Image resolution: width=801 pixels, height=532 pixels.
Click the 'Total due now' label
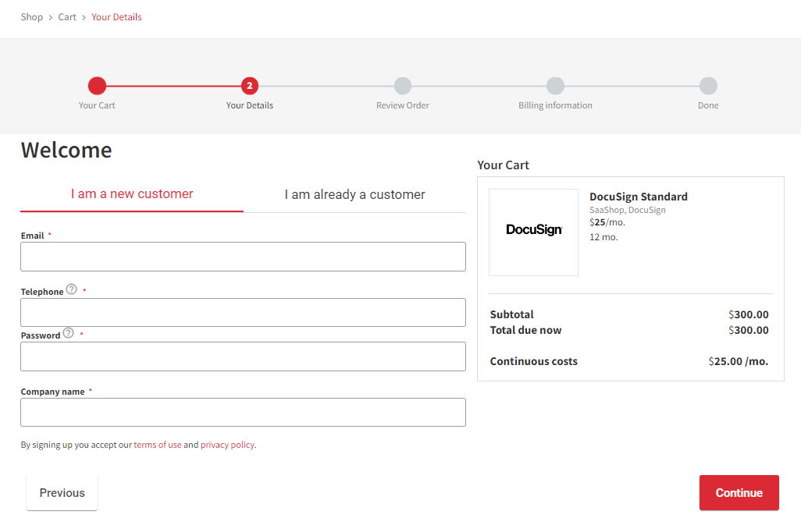525,330
